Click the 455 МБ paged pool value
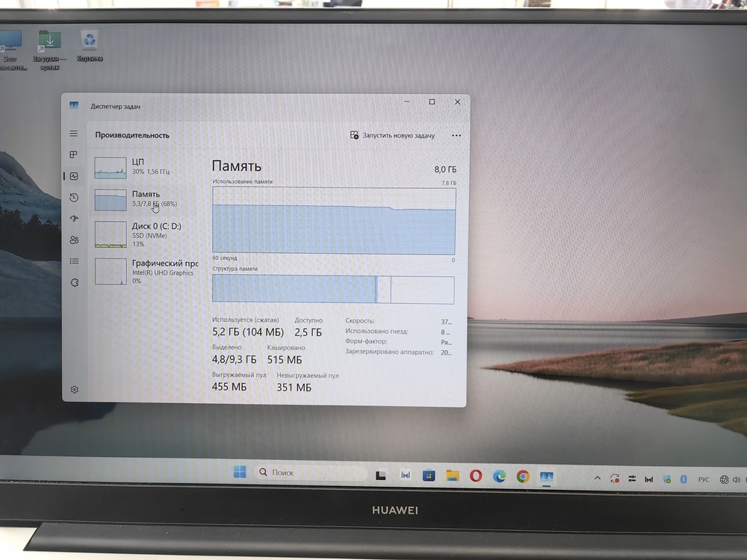The height and width of the screenshot is (560, 747). coord(229,387)
